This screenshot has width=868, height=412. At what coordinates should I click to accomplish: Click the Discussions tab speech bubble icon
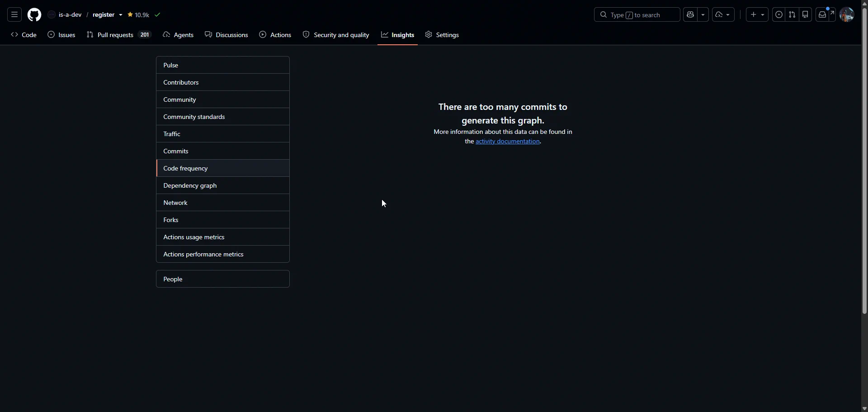coord(208,35)
